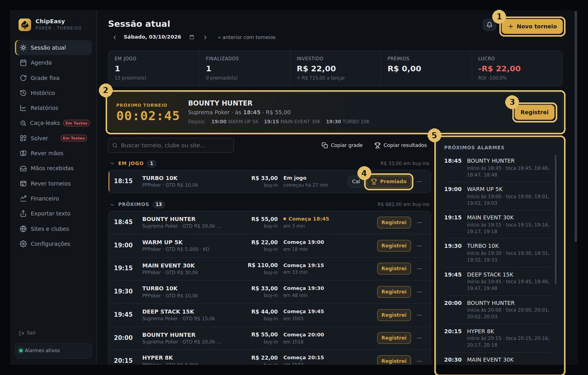The image size is (588, 375).
Task: Click Copiar grade
Action: tap(342, 145)
